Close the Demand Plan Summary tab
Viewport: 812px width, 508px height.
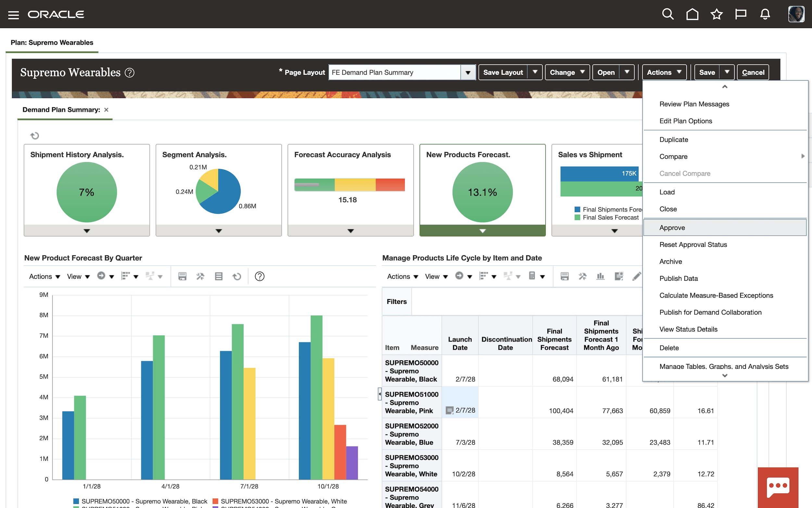pos(106,110)
